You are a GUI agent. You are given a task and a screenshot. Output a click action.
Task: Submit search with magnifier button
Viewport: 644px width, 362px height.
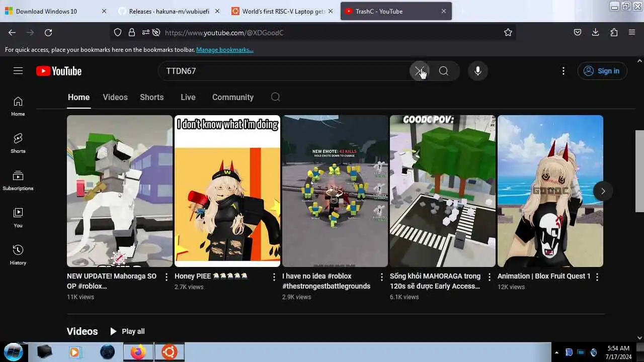(444, 71)
